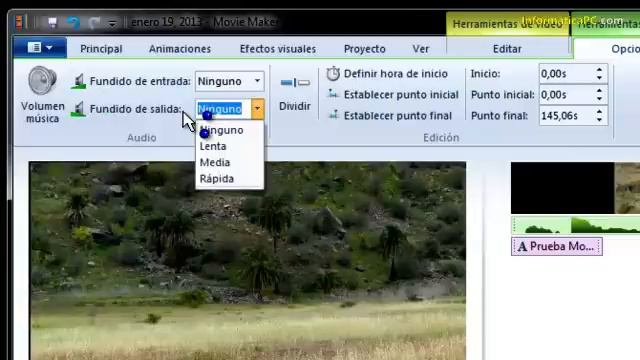The width and height of the screenshot is (640, 360).
Task: Click the Fundido de salida fade-out icon
Action: coord(78,109)
